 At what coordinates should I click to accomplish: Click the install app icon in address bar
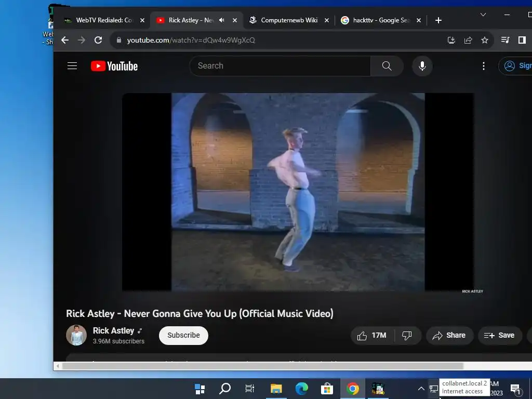pos(451,40)
